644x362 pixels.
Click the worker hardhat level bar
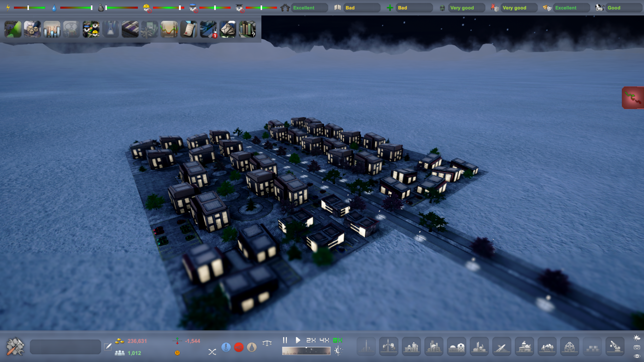(168, 8)
